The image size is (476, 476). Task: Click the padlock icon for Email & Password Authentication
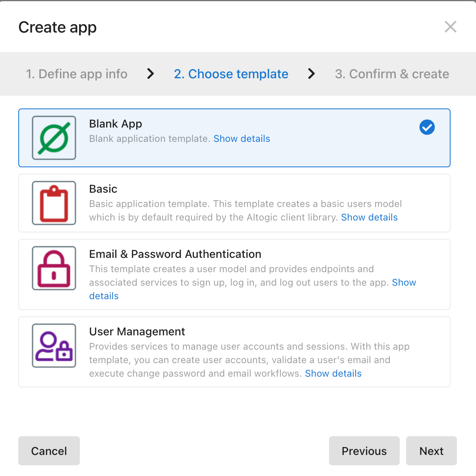click(x=54, y=268)
